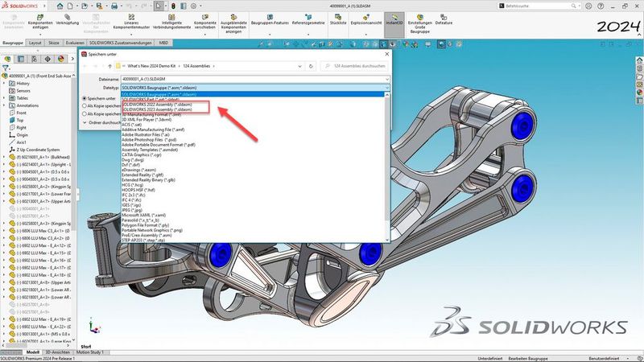Choose Lineares Komponentenmuster tool
The image size is (644, 362).
[131, 22]
